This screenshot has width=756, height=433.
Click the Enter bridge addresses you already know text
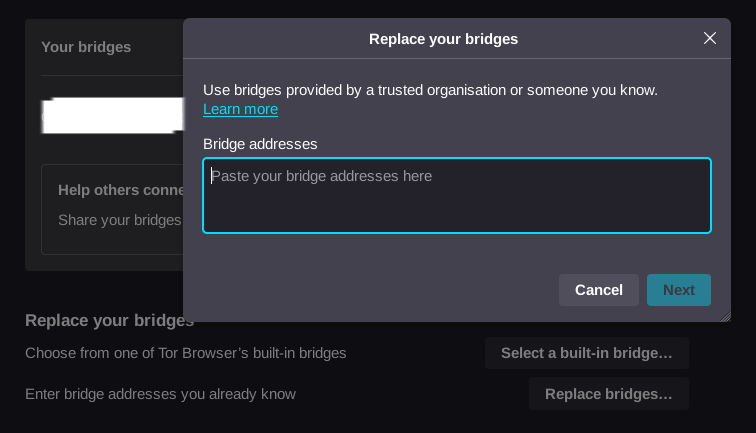click(160, 394)
